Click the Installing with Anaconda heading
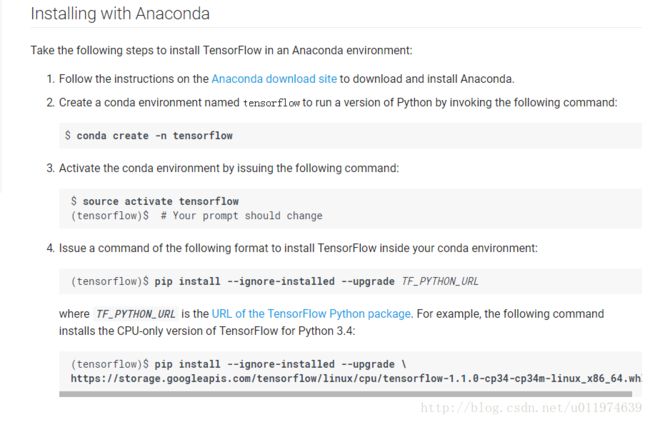 click(120, 14)
